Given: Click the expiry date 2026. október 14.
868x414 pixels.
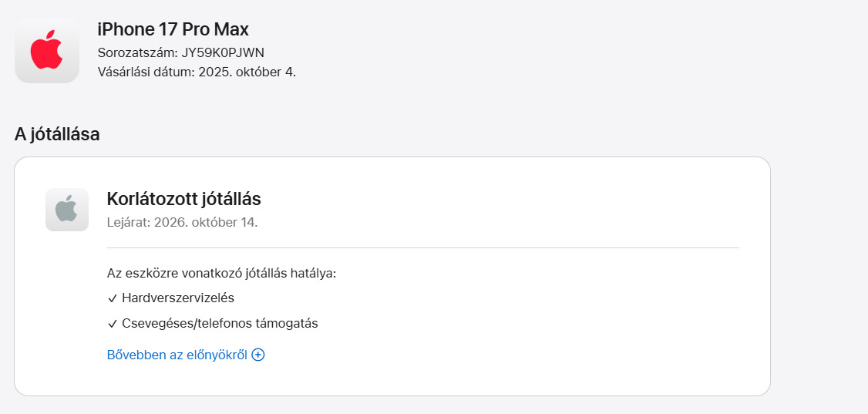Looking at the screenshot, I should click(206, 223).
